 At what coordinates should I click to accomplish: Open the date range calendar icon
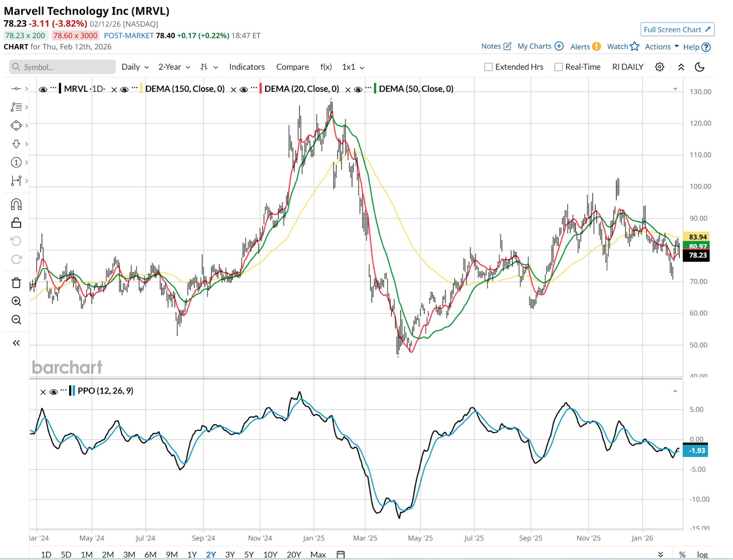tap(340, 555)
